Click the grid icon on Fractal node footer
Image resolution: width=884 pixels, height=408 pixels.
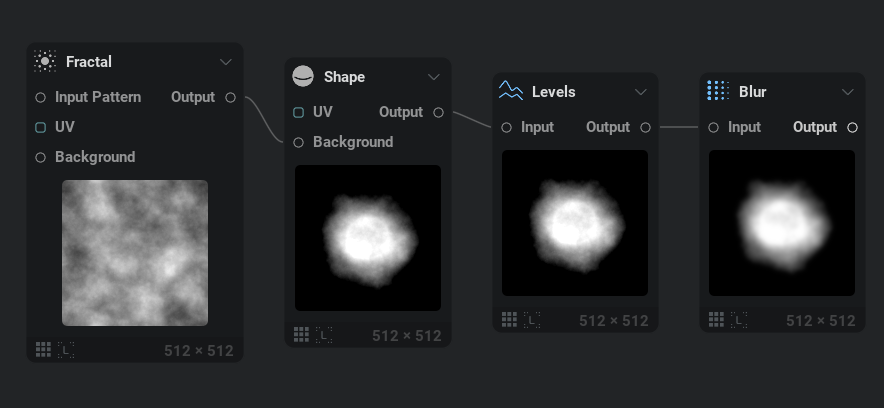click(43, 349)
